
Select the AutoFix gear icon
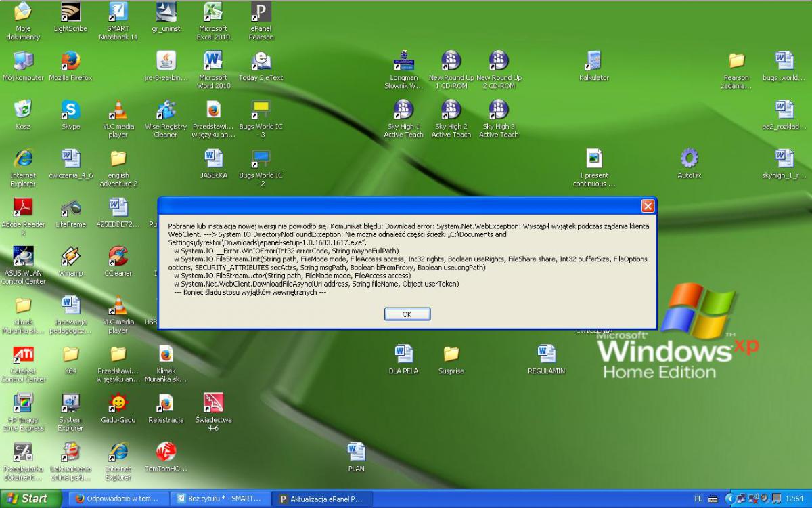tap(689, 164)
